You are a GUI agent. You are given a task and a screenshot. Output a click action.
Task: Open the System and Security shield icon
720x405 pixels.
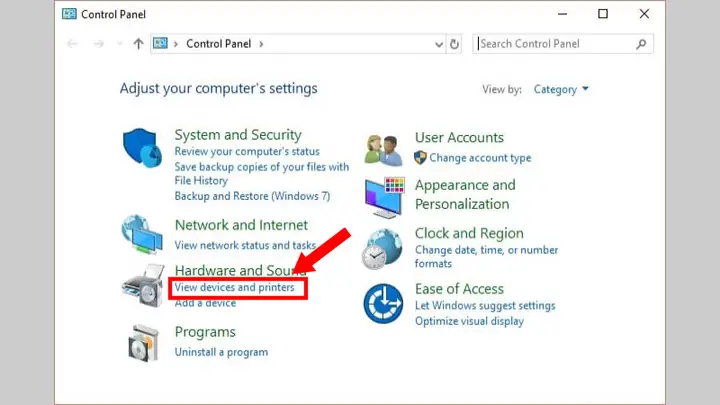click(142, 148)
